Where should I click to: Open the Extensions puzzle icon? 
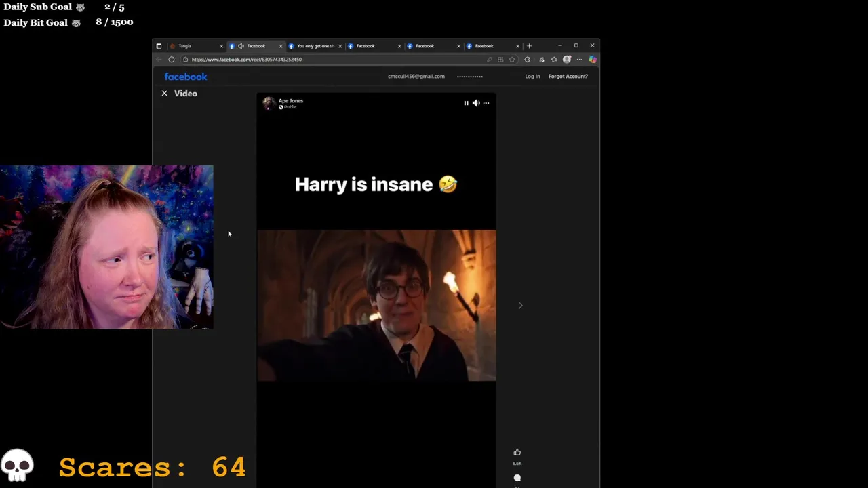541,60
